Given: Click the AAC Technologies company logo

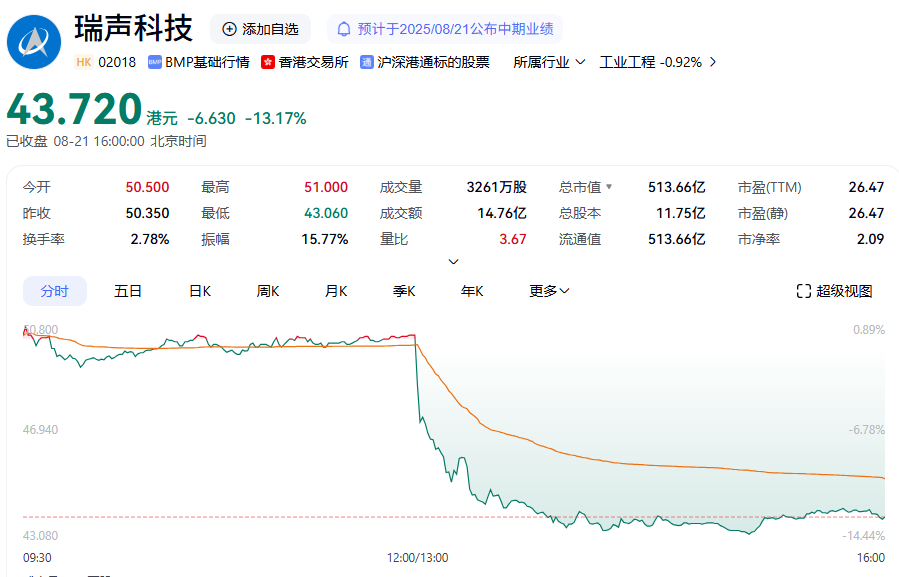Looking at the screenshot, I should [x=34, y=42].
